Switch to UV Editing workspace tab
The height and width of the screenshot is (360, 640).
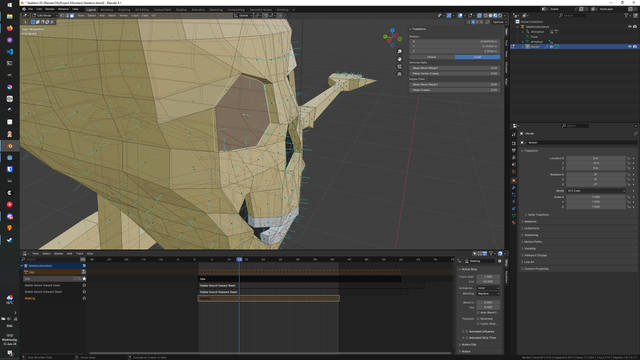(142, 9)
